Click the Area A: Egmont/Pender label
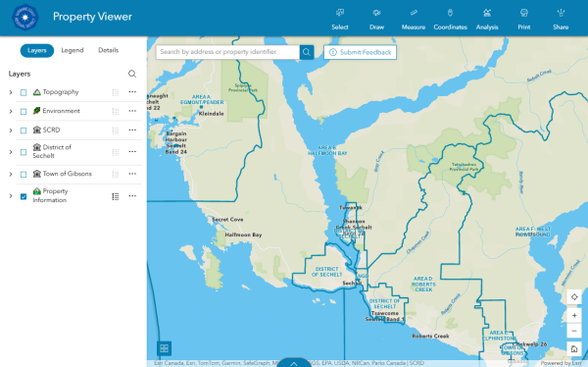 point(202,99)
